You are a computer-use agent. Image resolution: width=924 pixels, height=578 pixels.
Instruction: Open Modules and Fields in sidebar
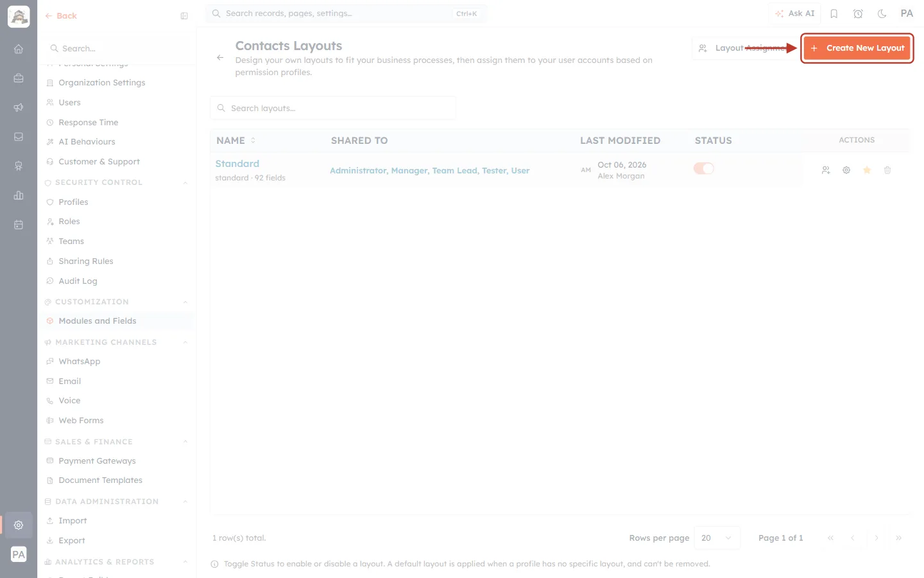click(x=116, y=321)
